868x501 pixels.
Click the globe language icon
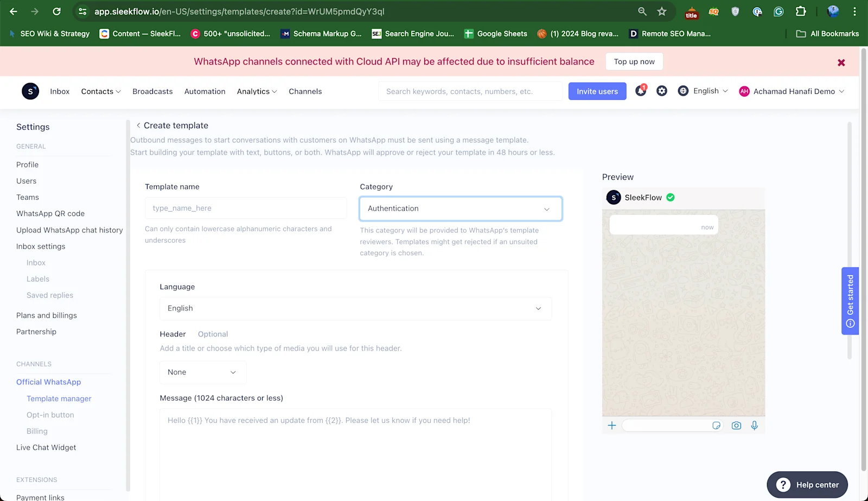683,91
